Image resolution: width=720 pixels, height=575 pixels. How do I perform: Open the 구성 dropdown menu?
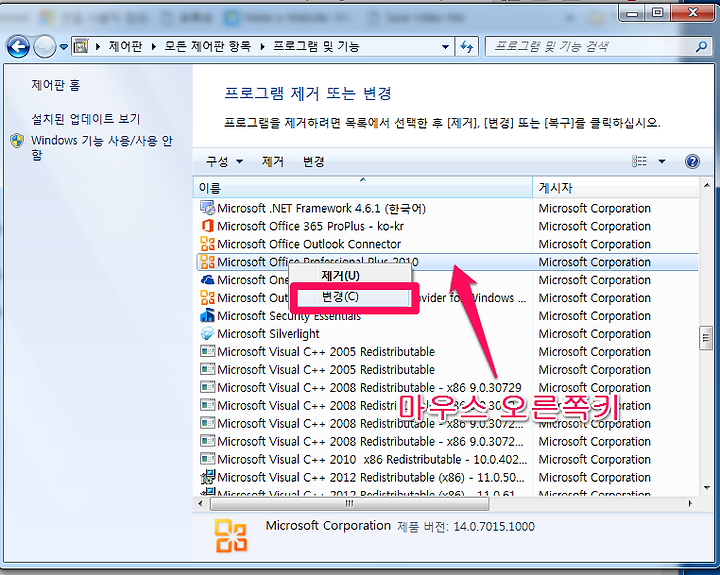point(225,161)
